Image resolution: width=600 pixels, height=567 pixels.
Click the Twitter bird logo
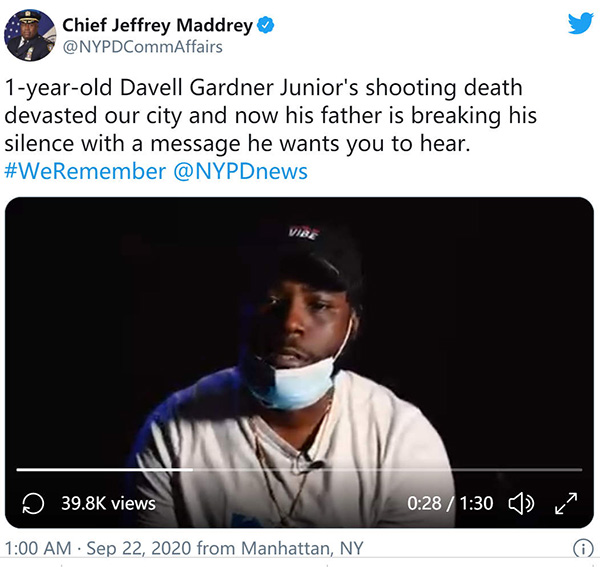pyautogui.click(x=580, y=24)
